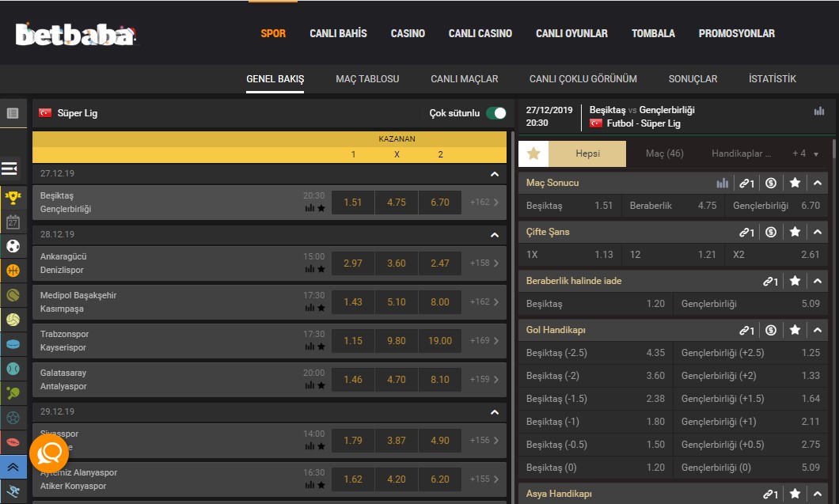This screenshot has height=504, width=839.
Task: Click the list view icon at sidebar top
Action: pyautogui.click(x=13, y=113)
